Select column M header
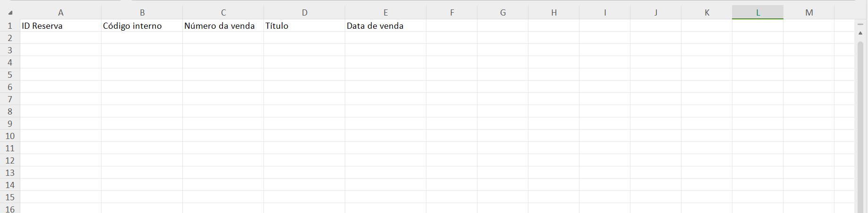 pos(808,13)
